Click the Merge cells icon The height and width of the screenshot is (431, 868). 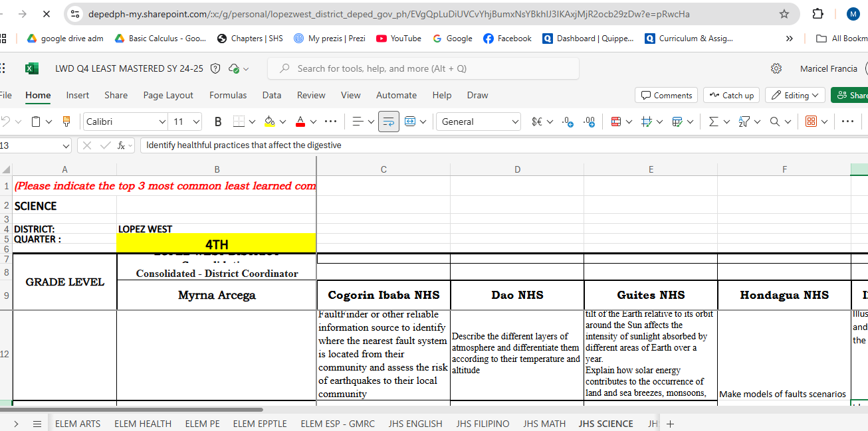[410, 122]
